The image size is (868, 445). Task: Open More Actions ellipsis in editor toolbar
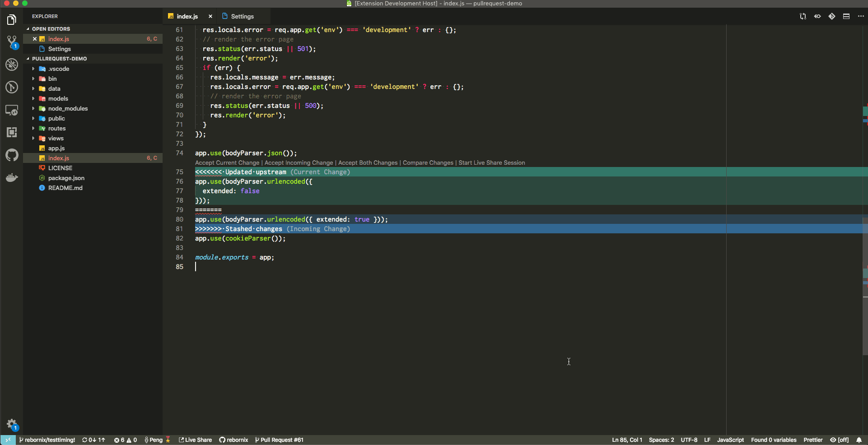(x=861, y=16)
